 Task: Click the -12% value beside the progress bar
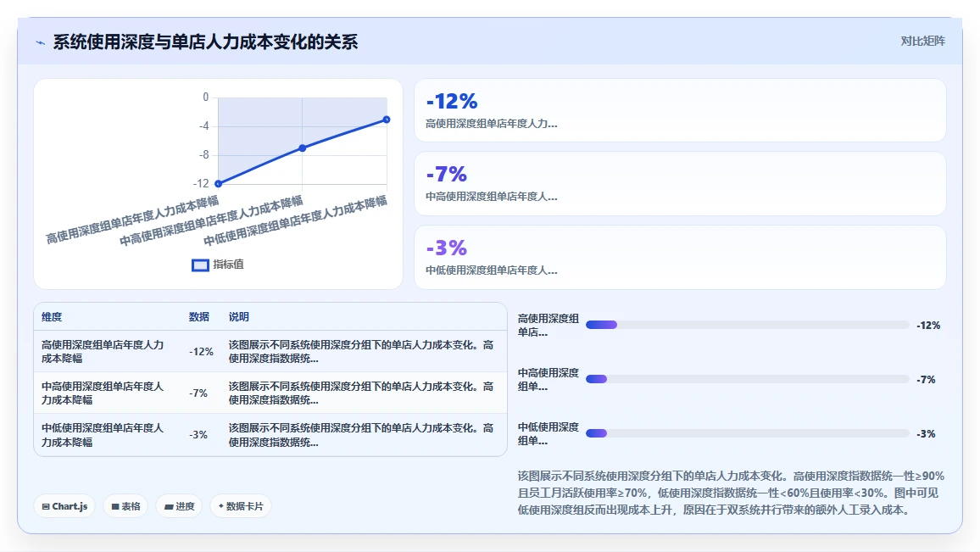click(x=928, y=325)
